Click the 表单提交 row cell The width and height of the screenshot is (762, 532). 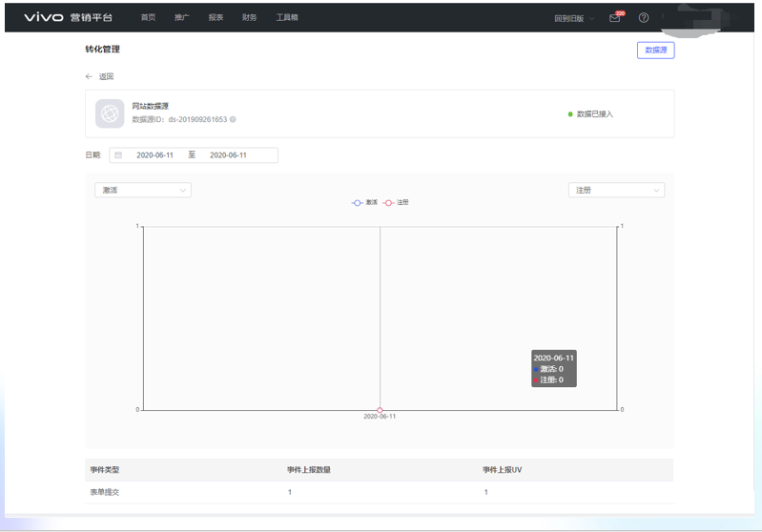(105, 492)
